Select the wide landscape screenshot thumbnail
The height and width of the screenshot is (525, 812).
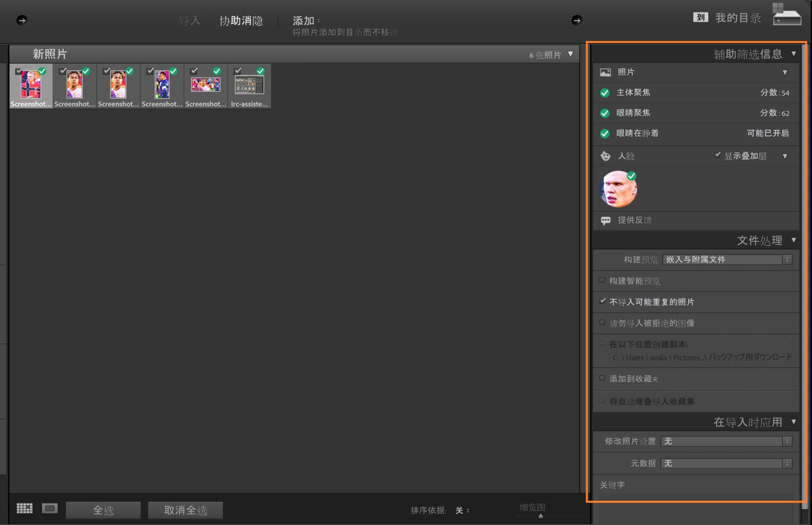(x=206, y=86)
